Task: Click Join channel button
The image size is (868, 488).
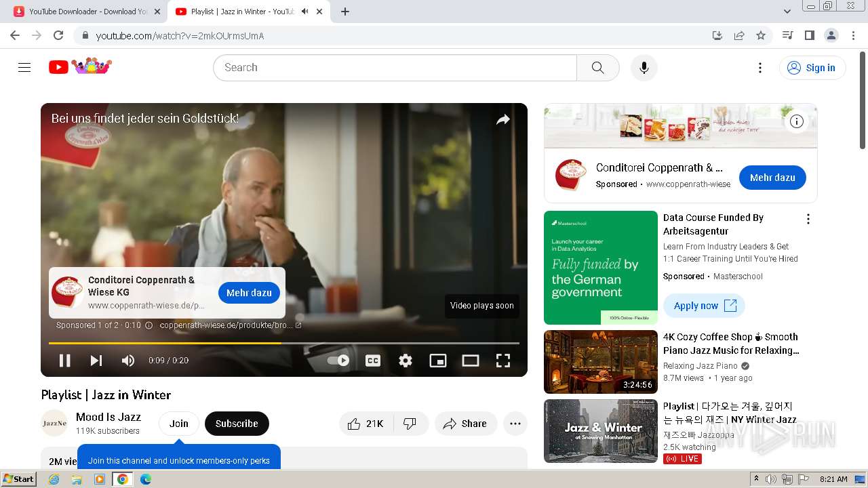Action: 179,424
